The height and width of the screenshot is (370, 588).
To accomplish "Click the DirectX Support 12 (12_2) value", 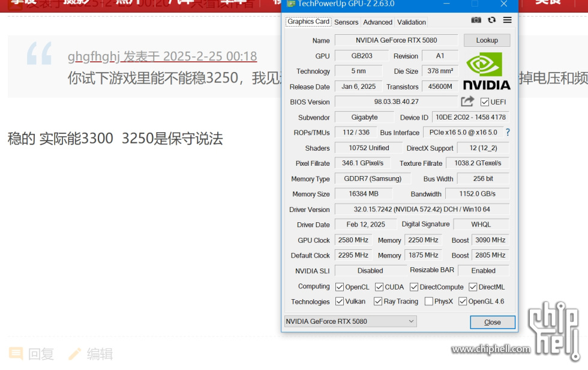I will (483, 148).
